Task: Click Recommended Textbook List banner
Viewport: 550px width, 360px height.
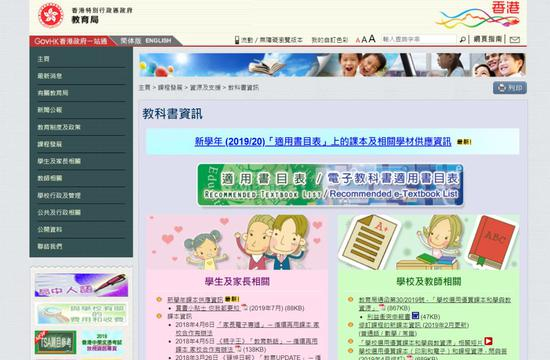Action: point(330,185)
